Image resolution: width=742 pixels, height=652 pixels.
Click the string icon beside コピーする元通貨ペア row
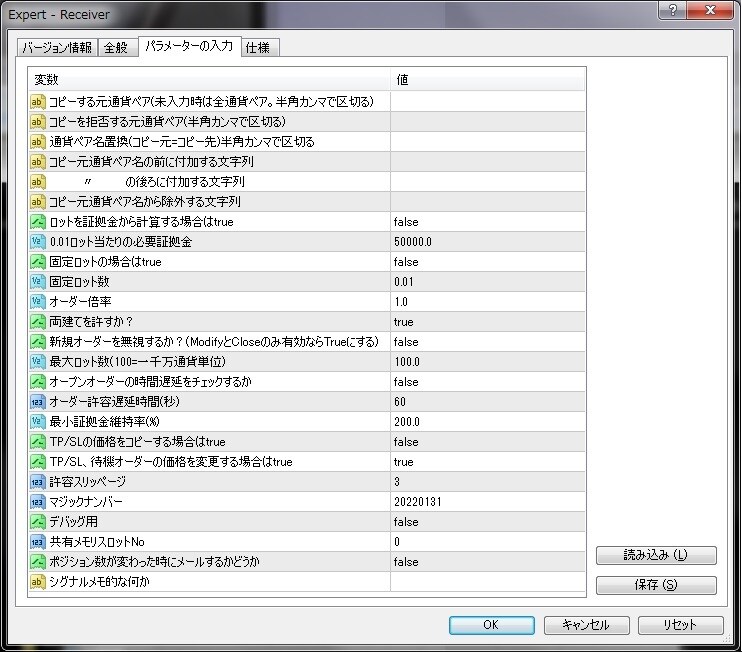pos(37,102)
